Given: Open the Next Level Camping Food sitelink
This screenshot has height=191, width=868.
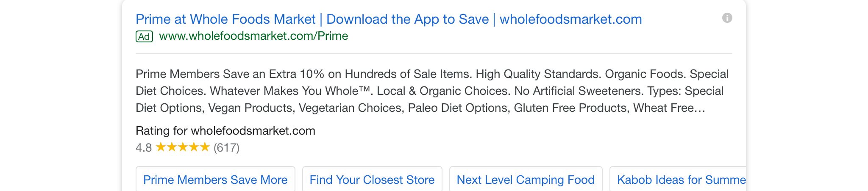Looking at the screenshot, I should pyautogui.click(x=526, y=180).
